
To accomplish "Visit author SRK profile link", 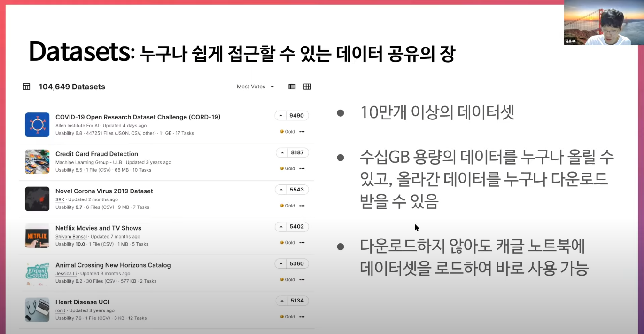I will click(x=60, y=199).
